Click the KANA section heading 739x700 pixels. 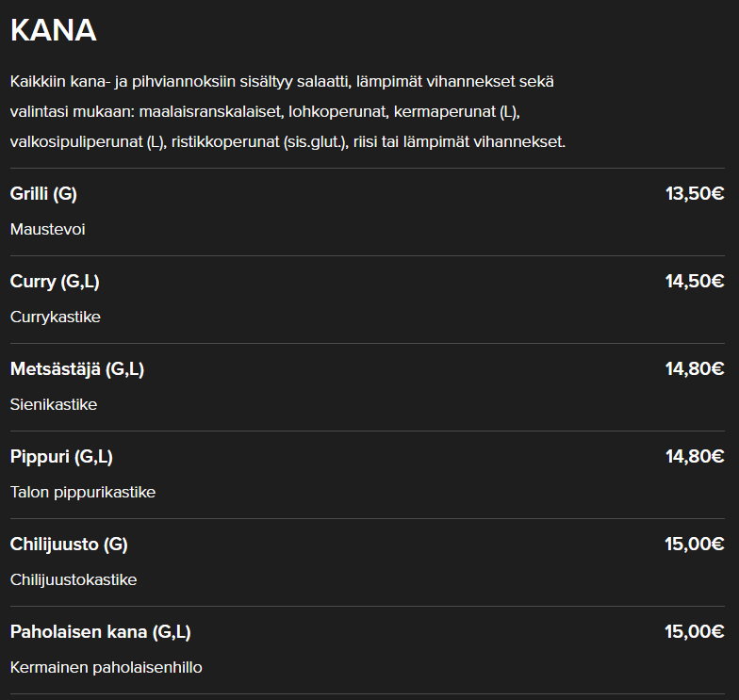53,30
